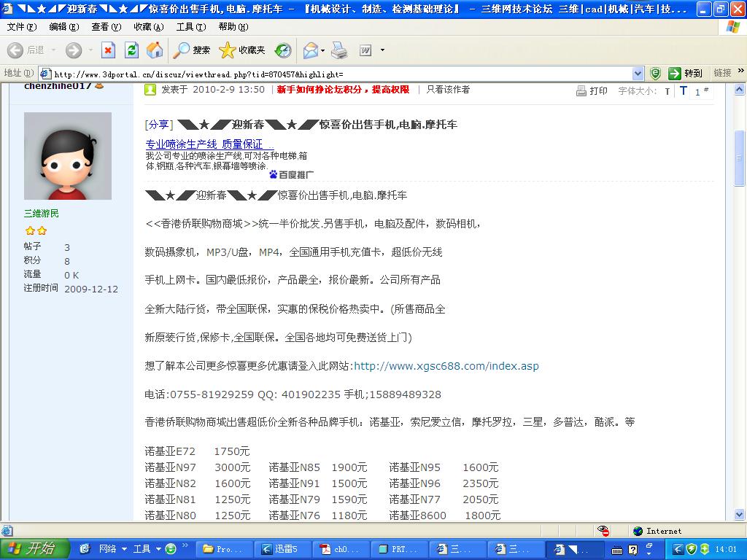Click the Edit with Word icon
The image size is (747, 560).
[365, 50]
